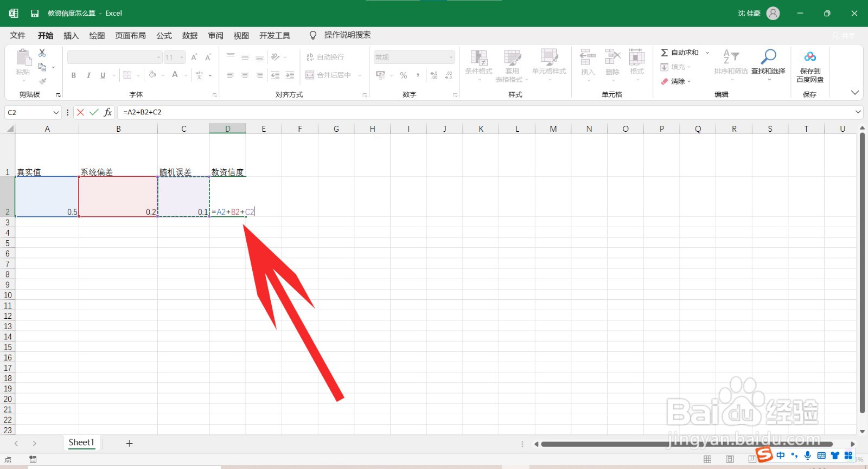Collapse the ribbon with chevron
This screenshot has width=868, height=469.
(855, 93)
